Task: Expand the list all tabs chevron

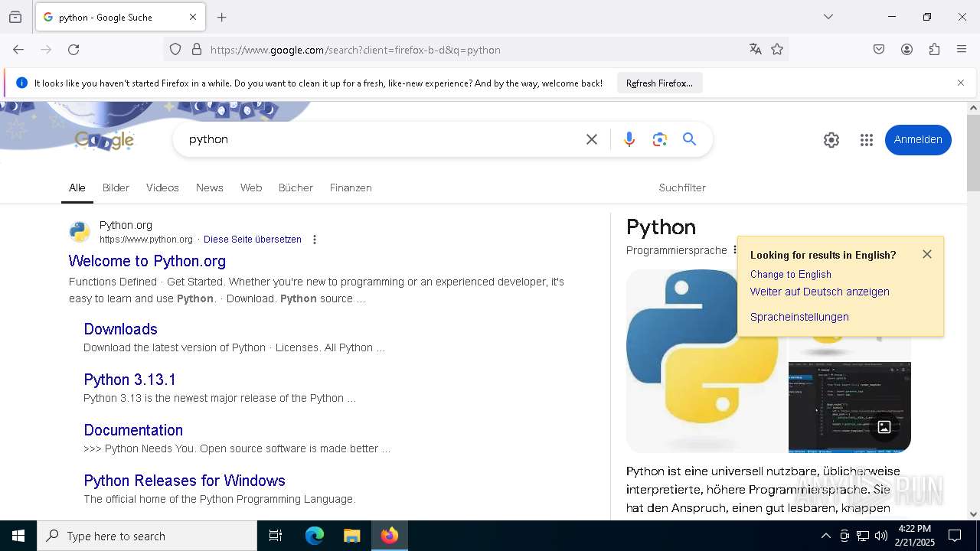Action: point(828,17)
